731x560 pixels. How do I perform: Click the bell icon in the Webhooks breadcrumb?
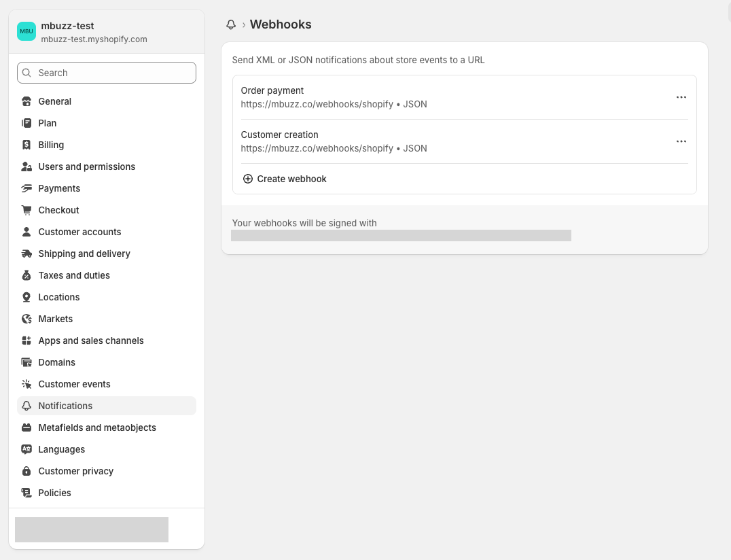[231, 24]
